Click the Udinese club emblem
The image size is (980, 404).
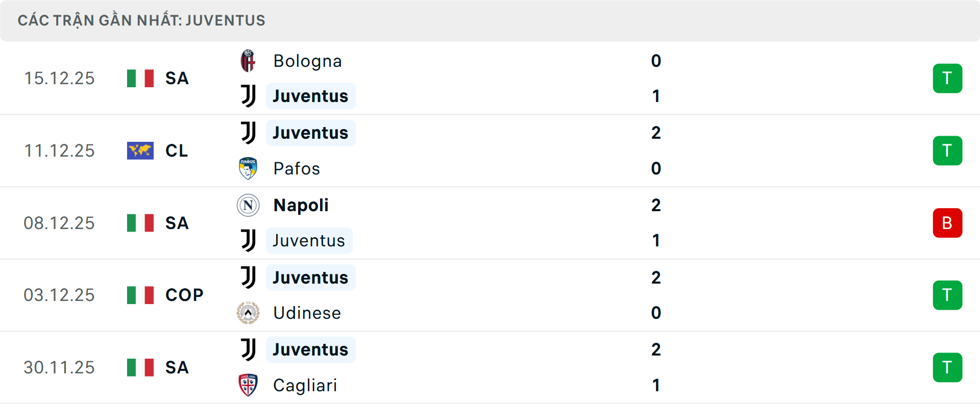pyautogui.click(x=248, y=313)
